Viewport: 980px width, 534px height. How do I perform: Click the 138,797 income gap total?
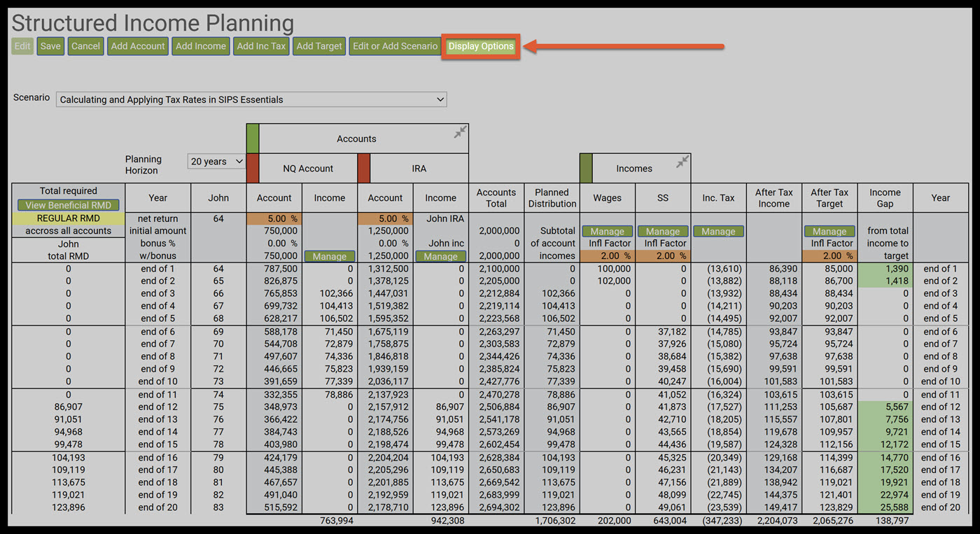coord(890,521)
